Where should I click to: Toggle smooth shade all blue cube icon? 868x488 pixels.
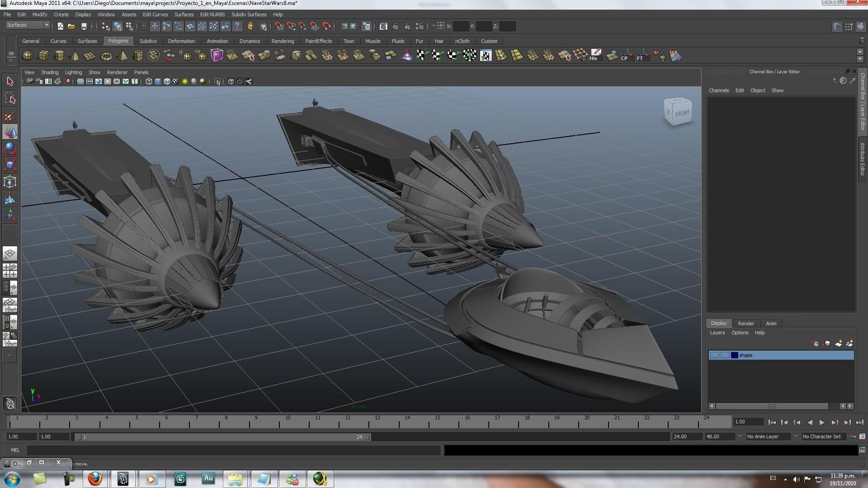point(158,81)
